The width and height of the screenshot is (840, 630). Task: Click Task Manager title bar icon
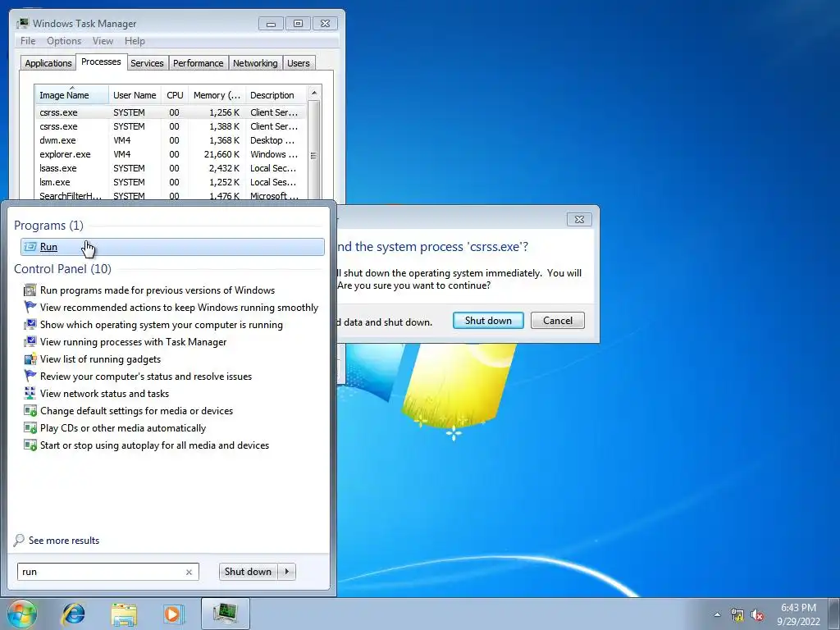tap(22, 23)
